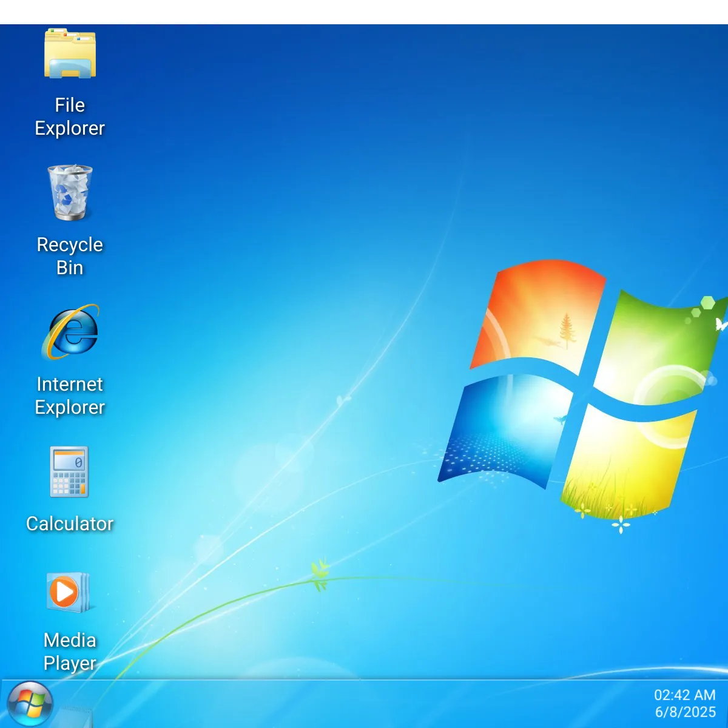Select the File Explorer icon label
728x728 pixels.
click(69, 116)
